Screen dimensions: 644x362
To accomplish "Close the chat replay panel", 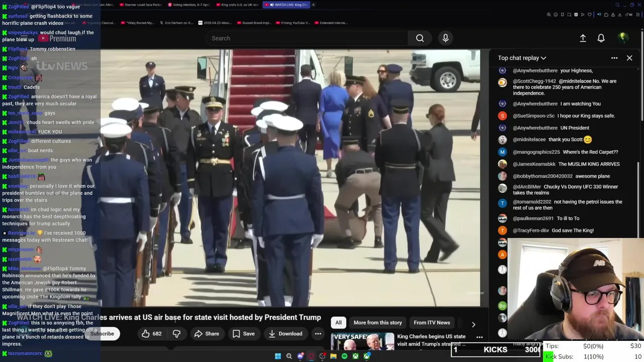I will pyautogui.click(x=629, y=58).
